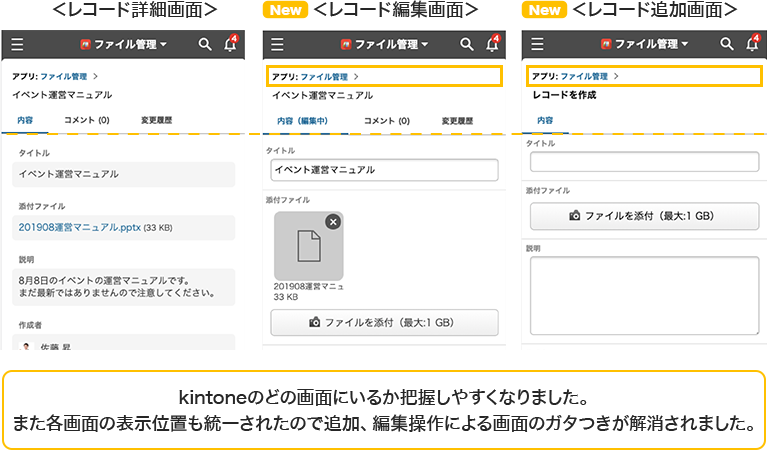
Task: Open ファイル管理 breadcrumb link in edit screen
Action: click(x=324, y=77)
